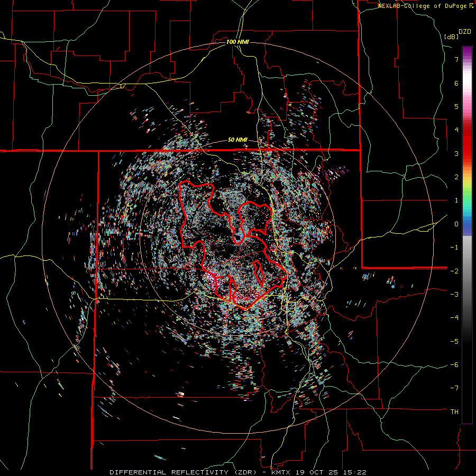The height and width of the screenshot is (476, 476).
Task: Click the 2 value on color scale
Action: [456, 177]
